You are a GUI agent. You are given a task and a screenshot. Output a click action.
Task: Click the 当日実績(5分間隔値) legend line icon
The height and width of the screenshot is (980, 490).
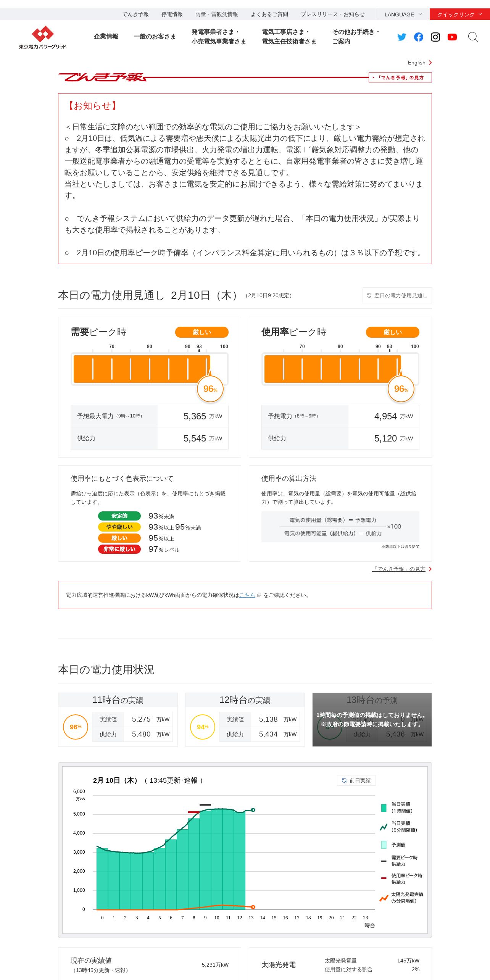pyautogui.click(x=384, y=827)
